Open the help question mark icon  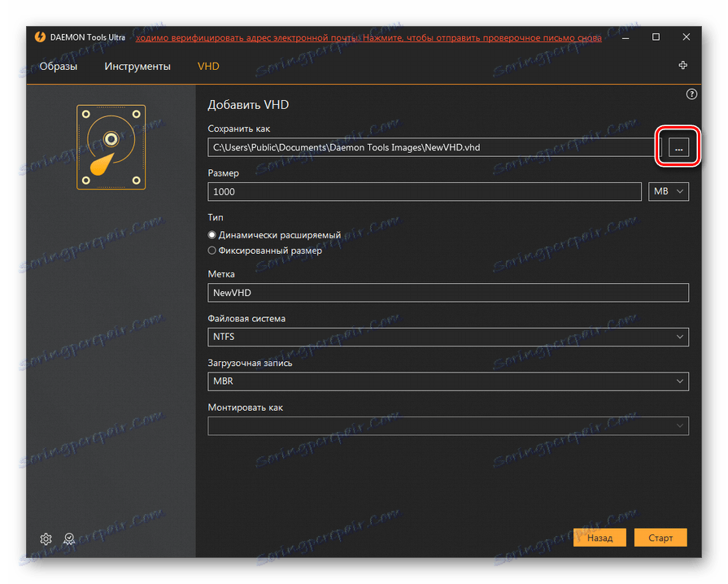(691, 94)
